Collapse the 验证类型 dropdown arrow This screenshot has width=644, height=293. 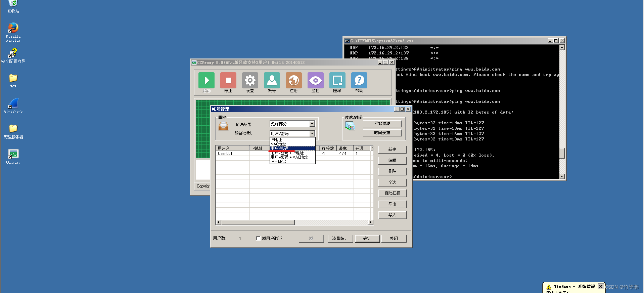coord(312,133)
